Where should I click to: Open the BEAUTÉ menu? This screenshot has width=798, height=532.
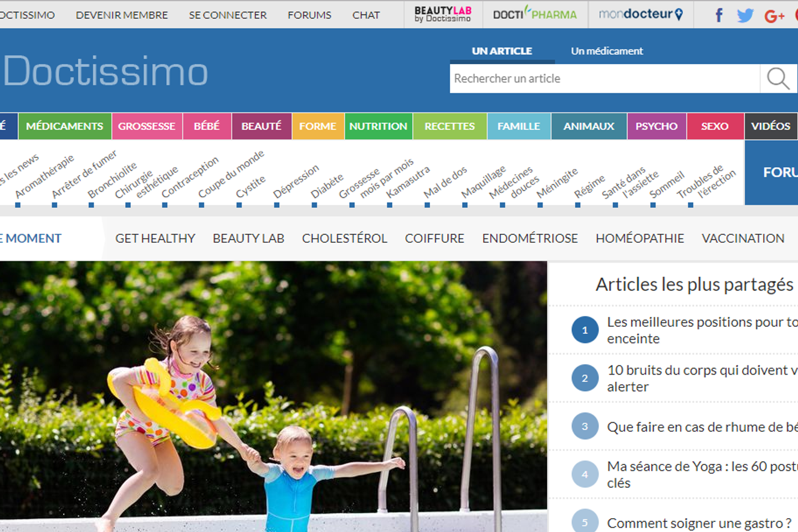[x=262, y=126]
